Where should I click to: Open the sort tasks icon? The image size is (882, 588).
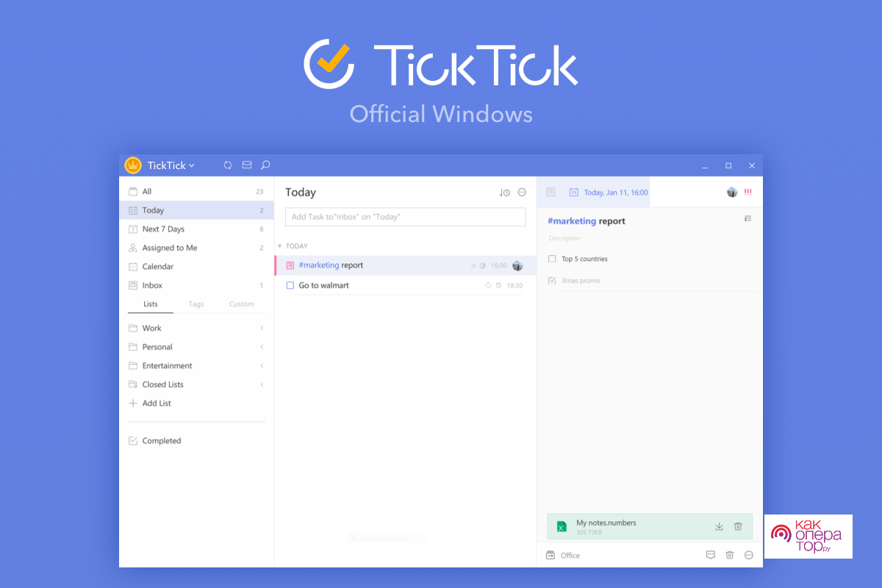point(504,193)
